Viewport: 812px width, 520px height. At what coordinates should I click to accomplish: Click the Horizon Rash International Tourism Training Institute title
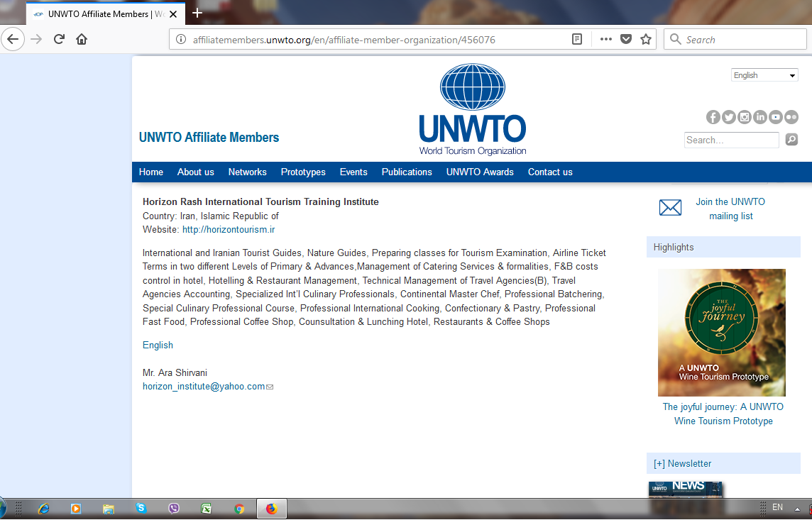coord(260,201)
